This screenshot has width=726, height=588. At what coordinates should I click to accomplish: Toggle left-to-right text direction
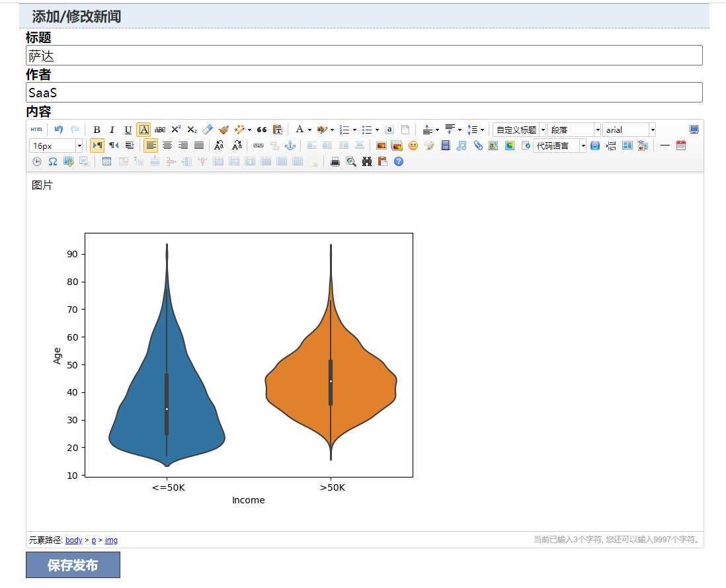click(x=97, y=146)
